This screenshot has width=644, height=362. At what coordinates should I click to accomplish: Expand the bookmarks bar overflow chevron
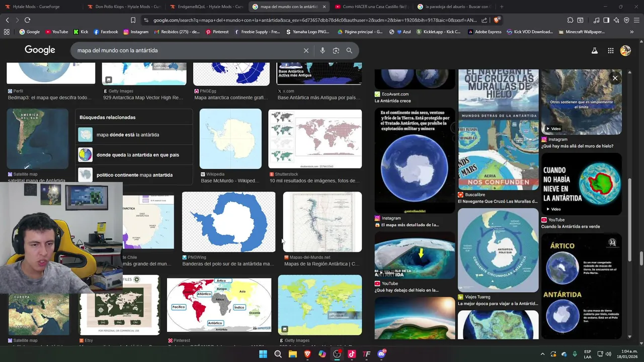pyautogui.click(x=631, y=32)
